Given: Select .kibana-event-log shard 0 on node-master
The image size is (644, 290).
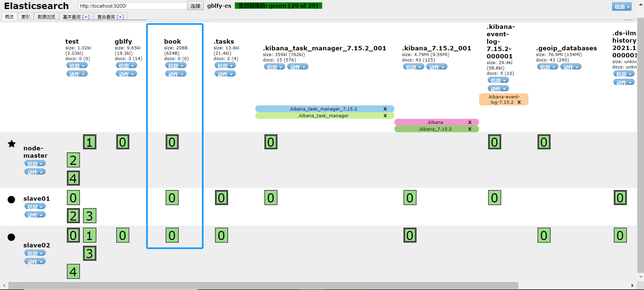Looking at the screenshot, I should [x=495, y=142].
